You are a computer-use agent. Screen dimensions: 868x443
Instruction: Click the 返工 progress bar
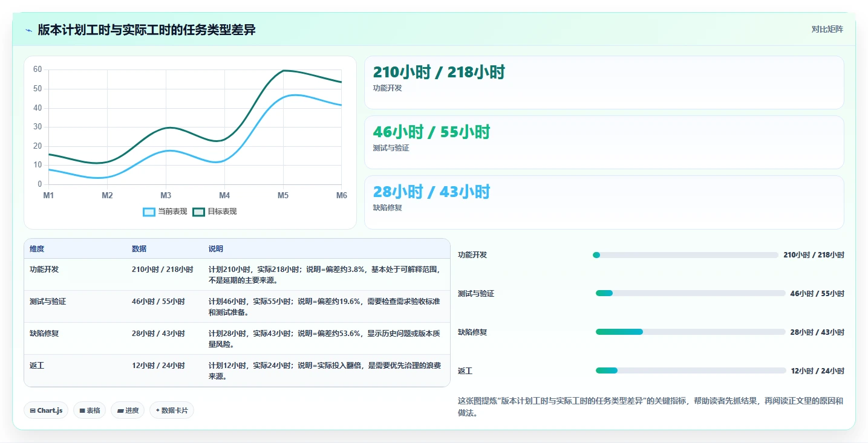click(691, 370)
